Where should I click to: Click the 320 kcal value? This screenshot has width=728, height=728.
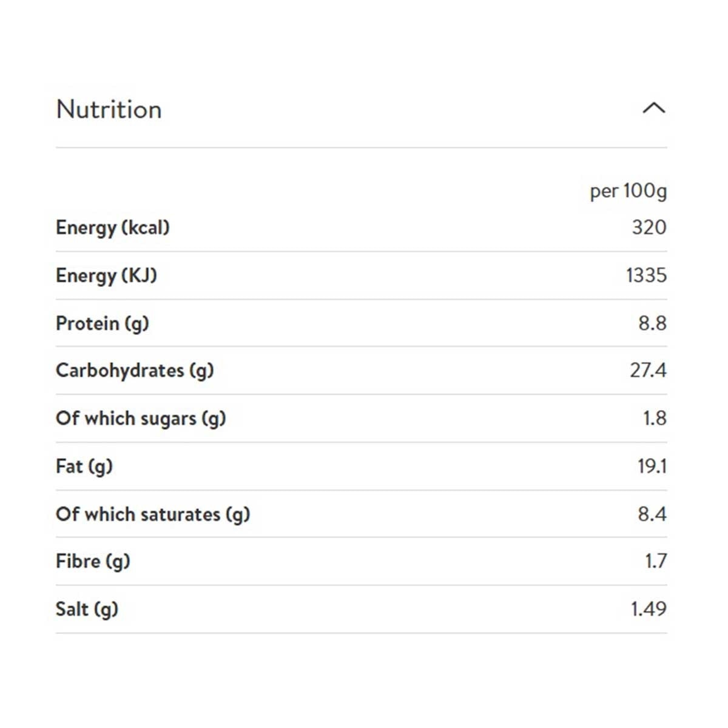point(649,227)
